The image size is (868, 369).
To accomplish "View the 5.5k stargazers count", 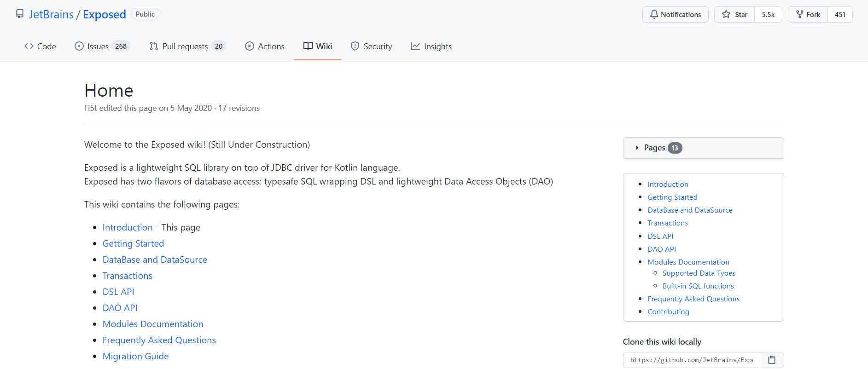I will pyautogui.click(x=768, y=14).
